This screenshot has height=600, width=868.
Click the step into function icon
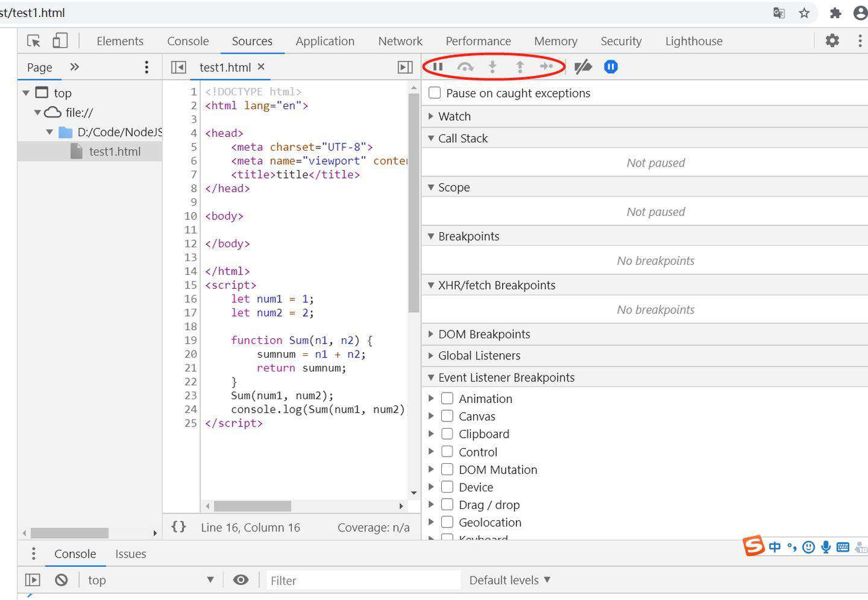(492, 67)
